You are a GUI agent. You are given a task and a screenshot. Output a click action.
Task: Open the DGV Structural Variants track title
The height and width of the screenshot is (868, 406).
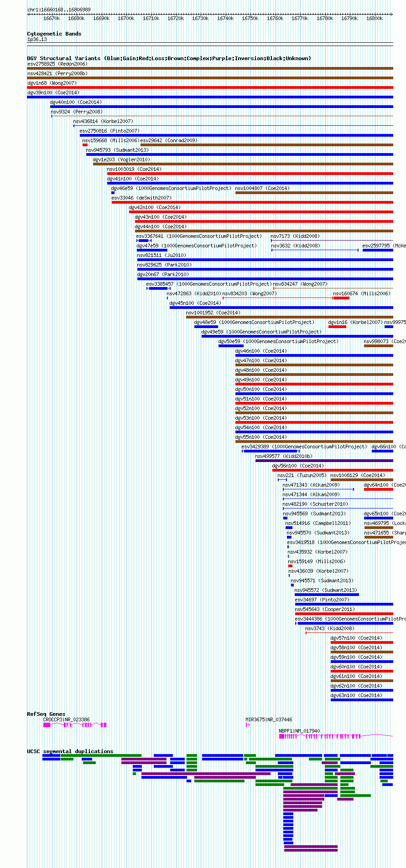point(169,58)
